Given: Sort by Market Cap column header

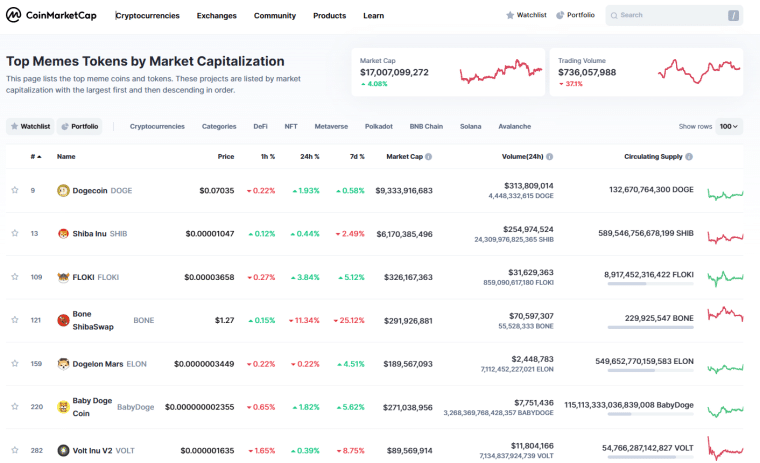Looking at the screenshot, I should click(404, 157).
